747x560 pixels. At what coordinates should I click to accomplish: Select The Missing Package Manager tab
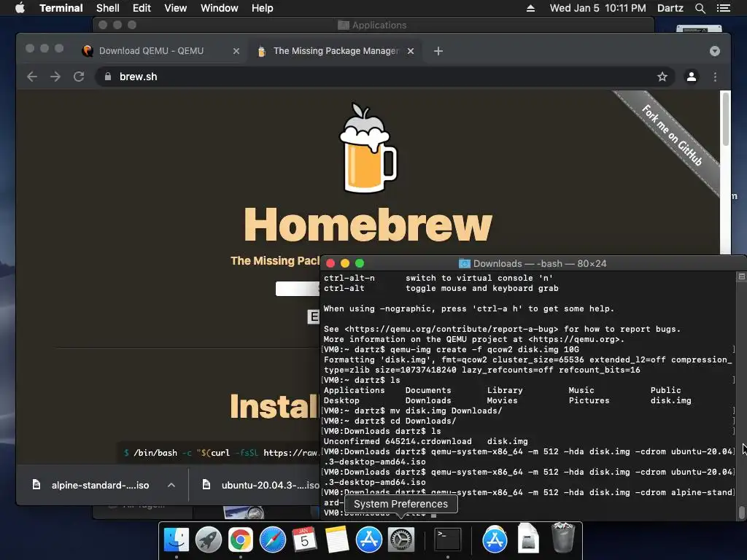coord(336,51)
